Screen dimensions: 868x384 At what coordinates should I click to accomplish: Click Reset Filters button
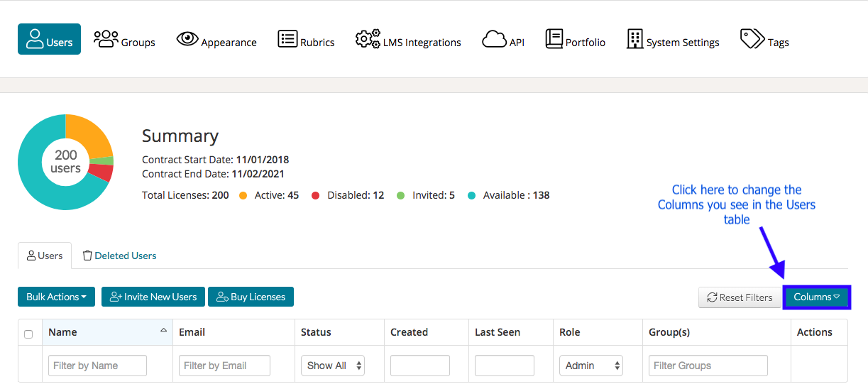click(x=739, y=297)
